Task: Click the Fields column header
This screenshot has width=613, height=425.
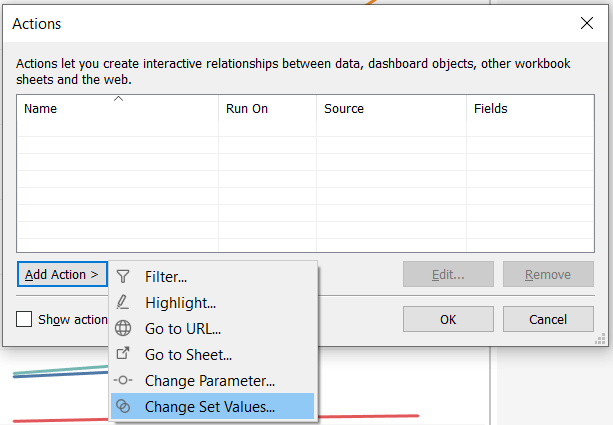Action: pyautogui.click(x=530, y=108)
